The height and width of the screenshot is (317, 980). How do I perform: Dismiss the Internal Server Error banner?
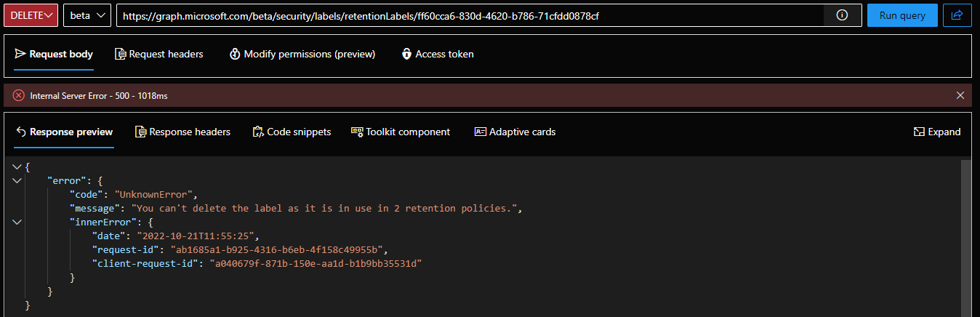[x=960, y=95]
